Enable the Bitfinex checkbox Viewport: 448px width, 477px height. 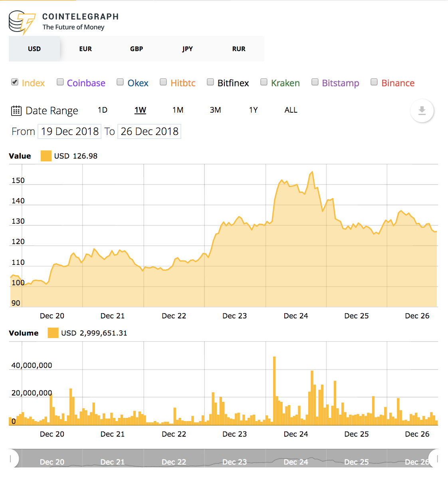(x=210, y=82)
